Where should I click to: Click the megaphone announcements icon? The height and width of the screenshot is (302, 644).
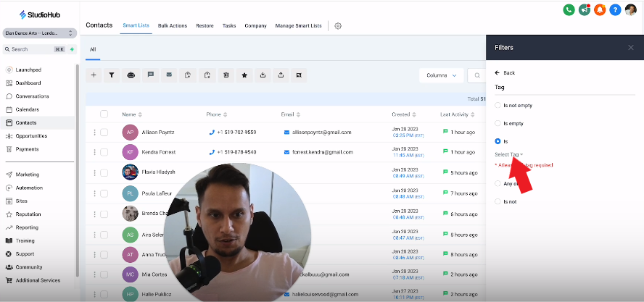pyautogui.click(x=585, y=10)
